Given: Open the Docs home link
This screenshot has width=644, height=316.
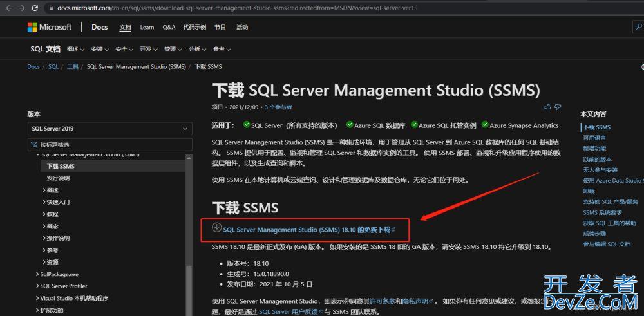Looking at the screenshot, I should (99, 27).
